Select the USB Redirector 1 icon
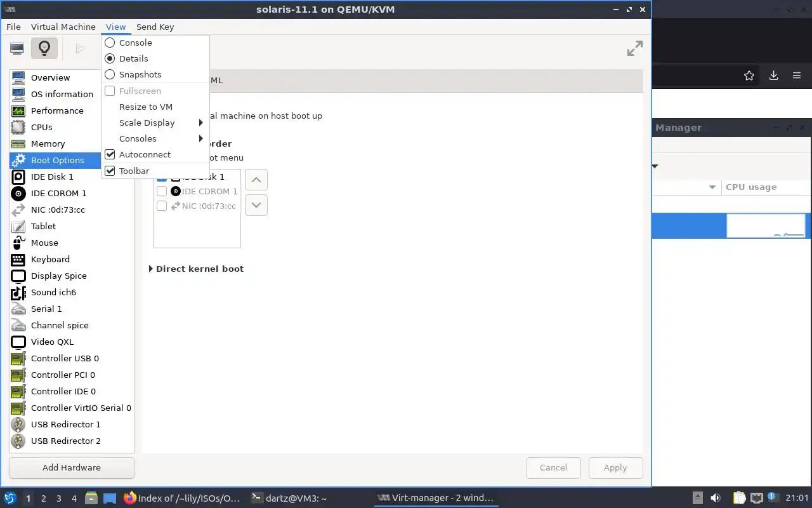 coord(18,424)
